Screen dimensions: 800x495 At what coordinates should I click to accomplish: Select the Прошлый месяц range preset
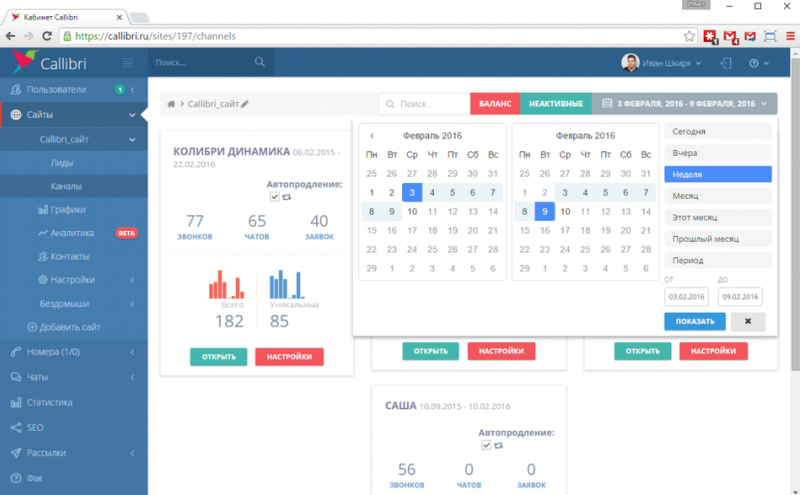[717, 239]
